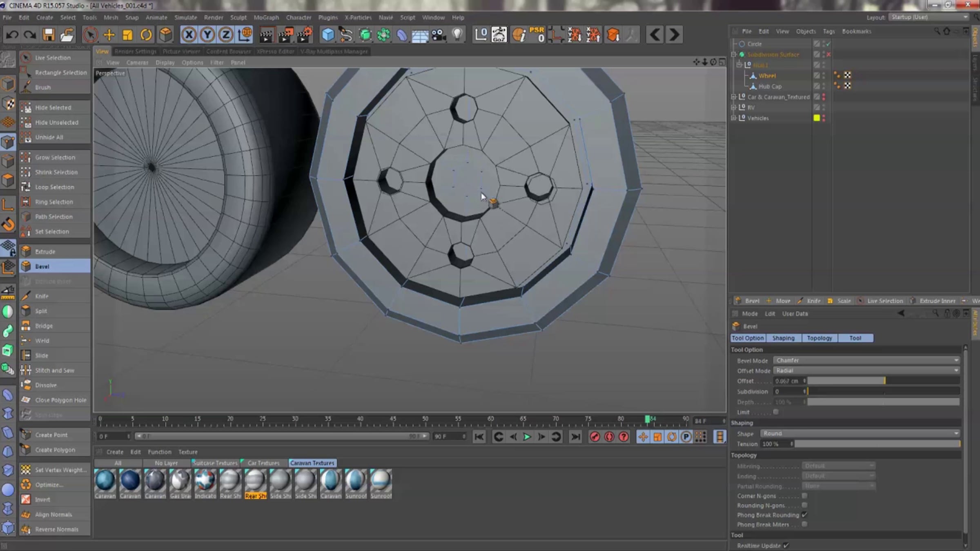
Task: Toggle the Realtime Update checkbox
Action: click(x=786, y=545)
